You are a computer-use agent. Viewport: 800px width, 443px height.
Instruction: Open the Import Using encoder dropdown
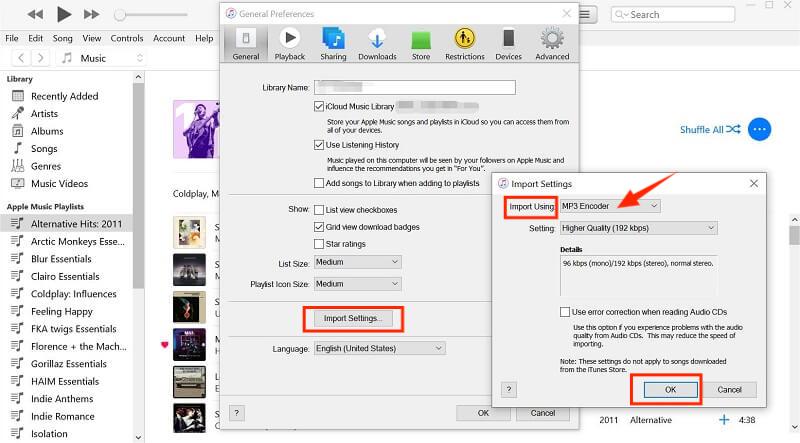pos(610,206)
